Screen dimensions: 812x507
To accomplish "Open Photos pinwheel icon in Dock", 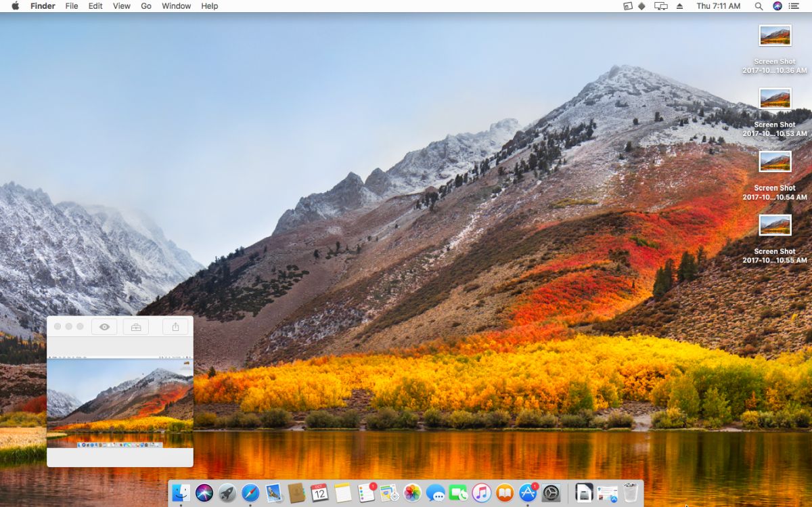I will point(412,493).
